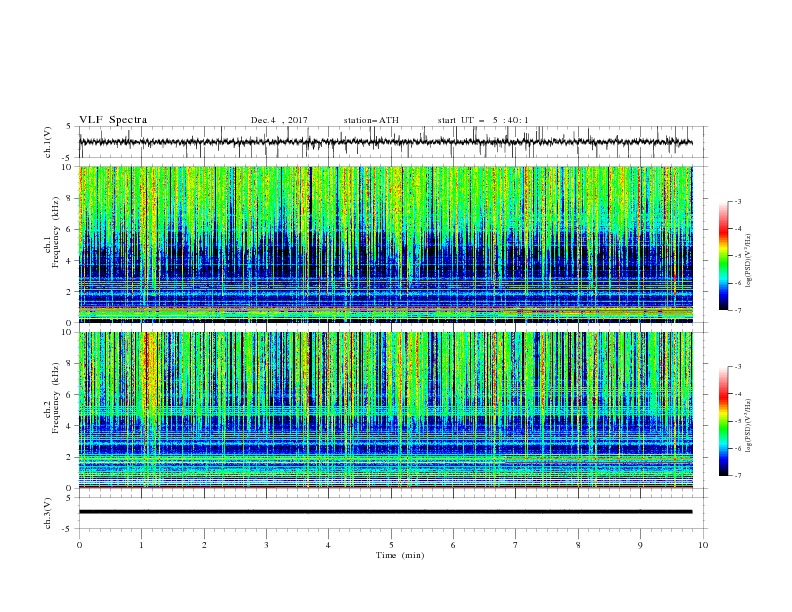Viewport: 792px width, 612px height.
Task: Click the ch.2 spectrogram color bar
Action: click(x=723, y=421)
